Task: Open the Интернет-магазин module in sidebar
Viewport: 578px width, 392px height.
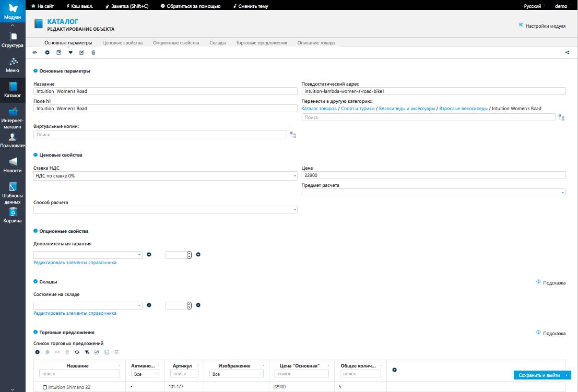Action: point(13,118)
